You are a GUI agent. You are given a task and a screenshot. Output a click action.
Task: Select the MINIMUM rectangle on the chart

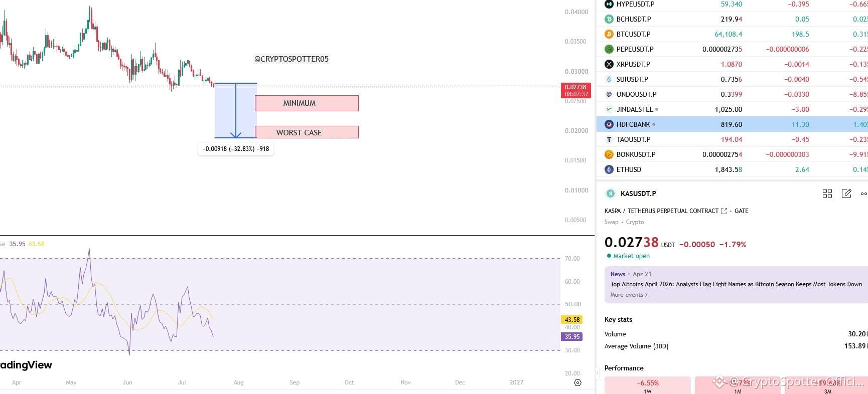[307, 103]
